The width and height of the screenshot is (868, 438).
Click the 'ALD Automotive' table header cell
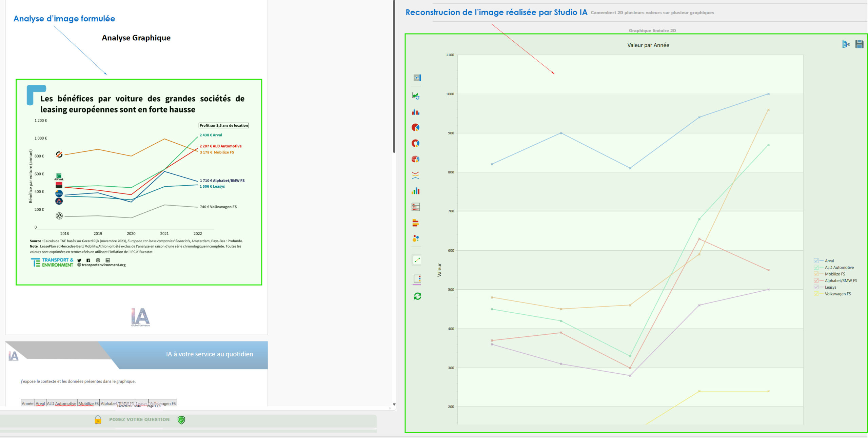[x=62, y=403]
